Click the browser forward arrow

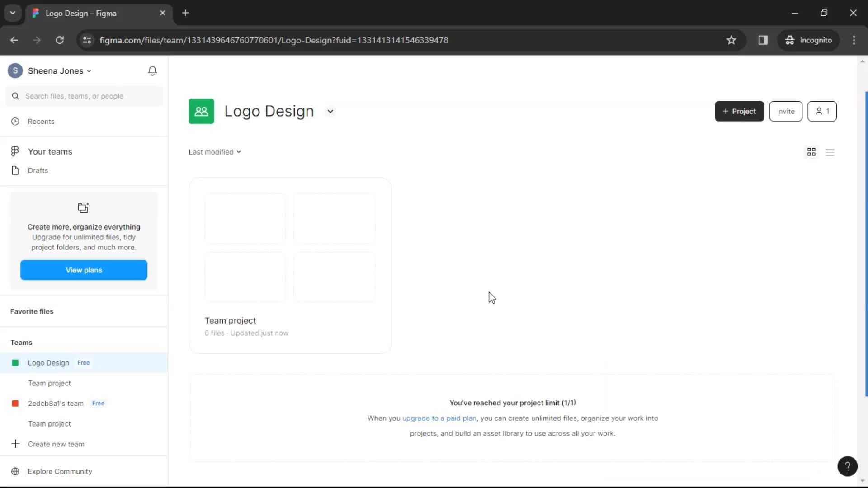pyautogui.click(x=37, y=40)
